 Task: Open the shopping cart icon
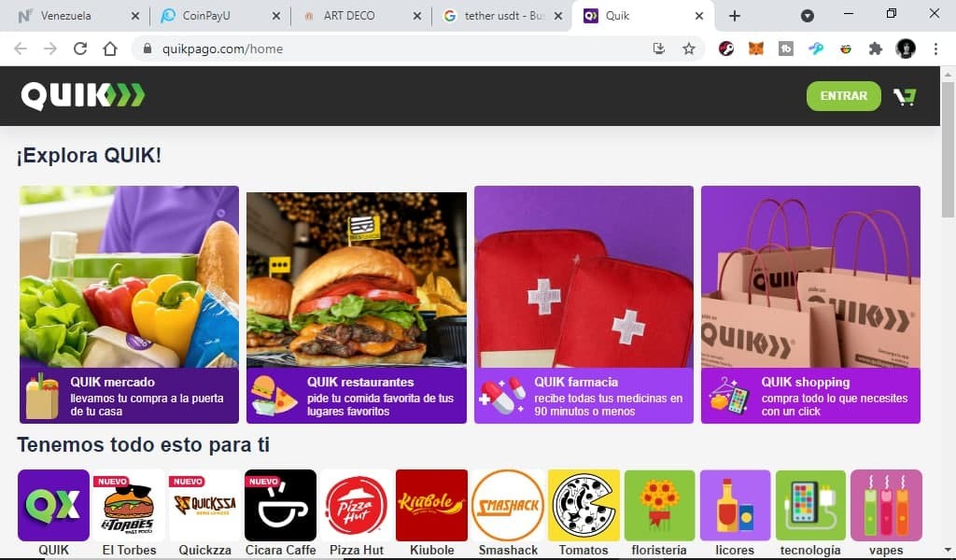[905, 96]
